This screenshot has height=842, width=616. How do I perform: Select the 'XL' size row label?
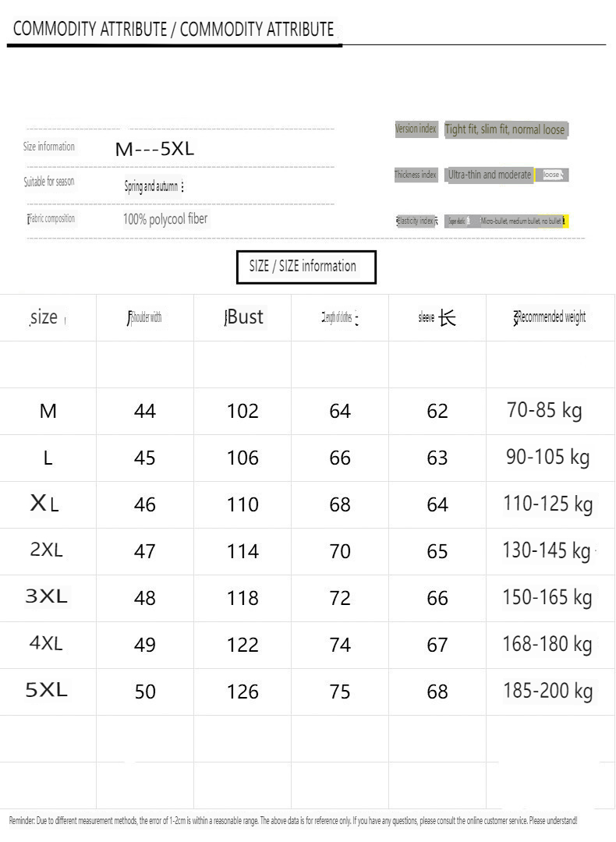tap(44, 504)
